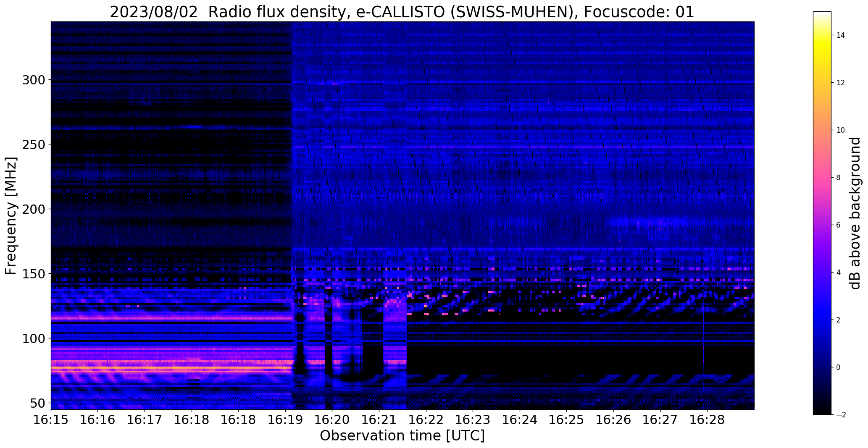Click the 16:21 time tick label
868x448 pixels.
(379, 420)
